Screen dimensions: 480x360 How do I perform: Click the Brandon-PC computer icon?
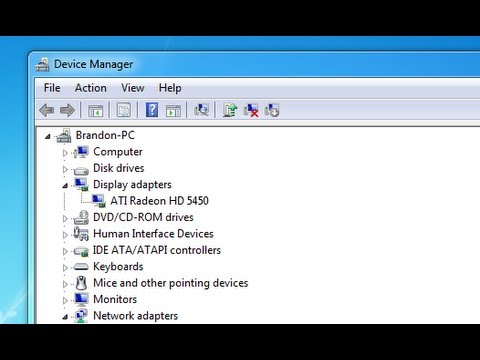point(64,135)
